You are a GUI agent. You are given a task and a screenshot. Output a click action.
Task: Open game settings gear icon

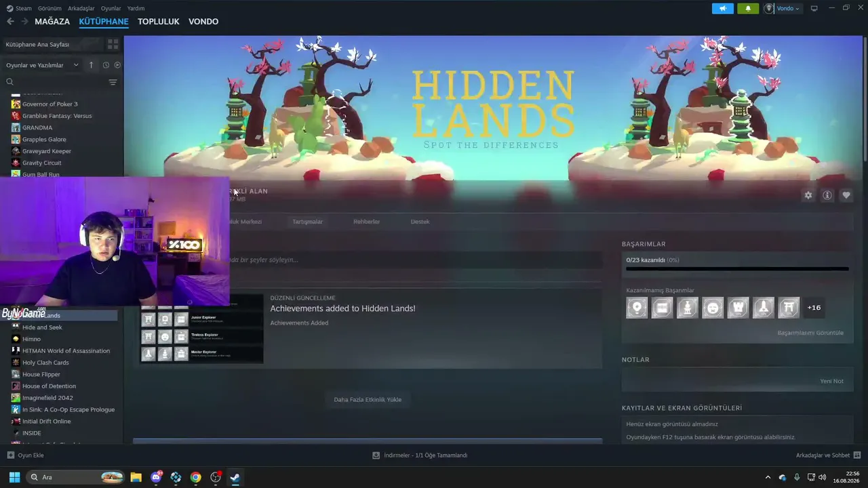(x=808, y=195)
